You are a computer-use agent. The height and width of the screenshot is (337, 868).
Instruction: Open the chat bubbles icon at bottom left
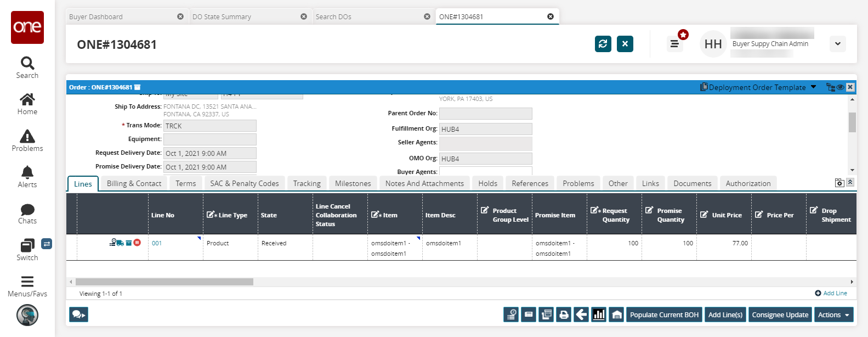(x=78, y=314)
